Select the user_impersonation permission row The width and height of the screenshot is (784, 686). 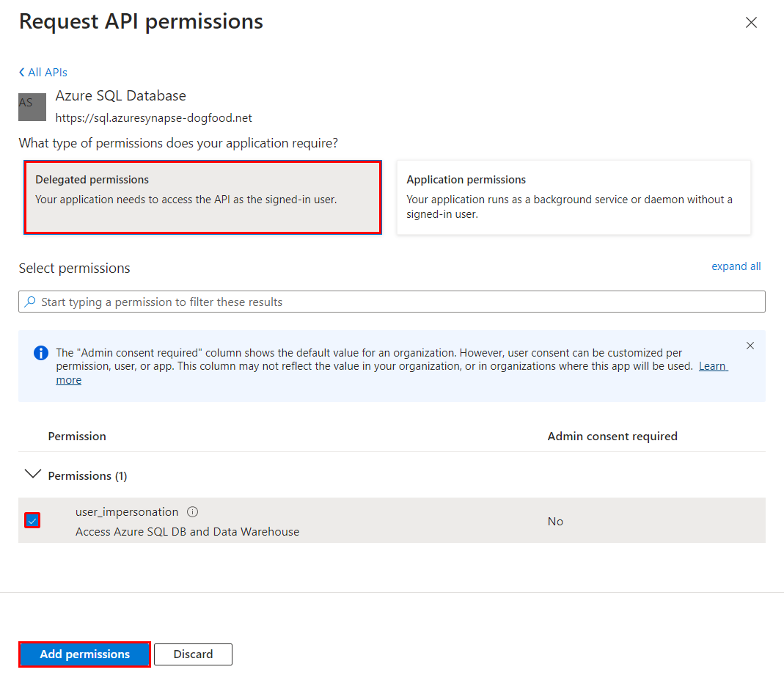coord(293,521)
